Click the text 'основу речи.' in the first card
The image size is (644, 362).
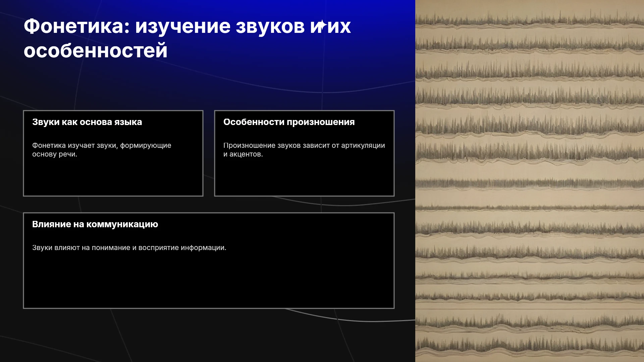(55, 154)
